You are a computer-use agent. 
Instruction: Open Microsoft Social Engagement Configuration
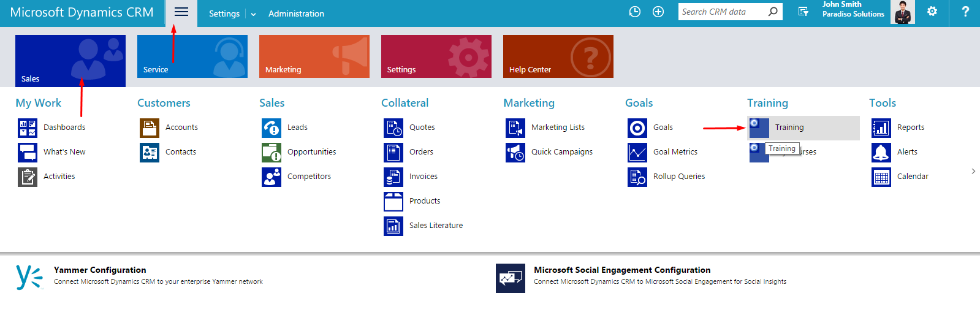(622, 270)
